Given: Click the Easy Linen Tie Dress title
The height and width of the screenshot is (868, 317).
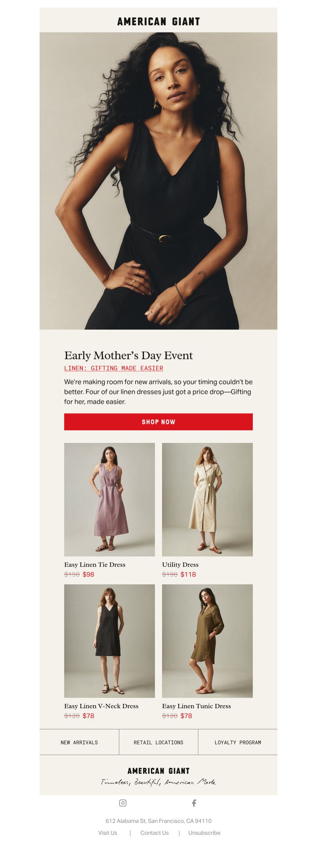Looking at the screenshot, I should click(x=95, y=565).
